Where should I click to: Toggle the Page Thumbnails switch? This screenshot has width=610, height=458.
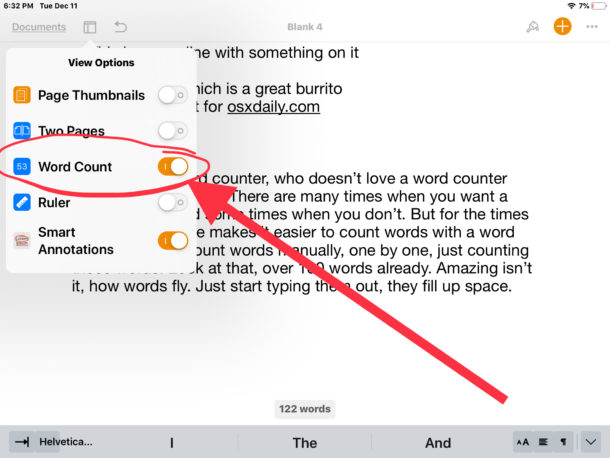[x=173, y=95]
